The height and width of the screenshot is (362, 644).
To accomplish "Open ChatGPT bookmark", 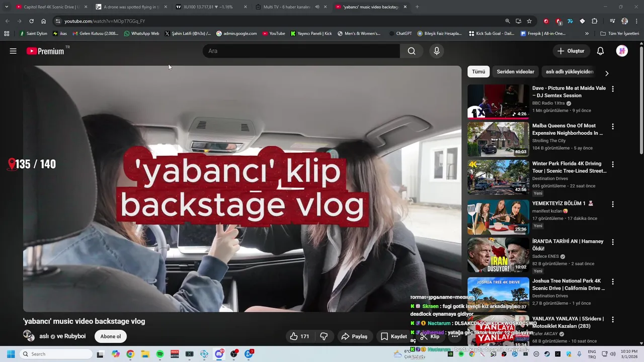I will (400, 34).
